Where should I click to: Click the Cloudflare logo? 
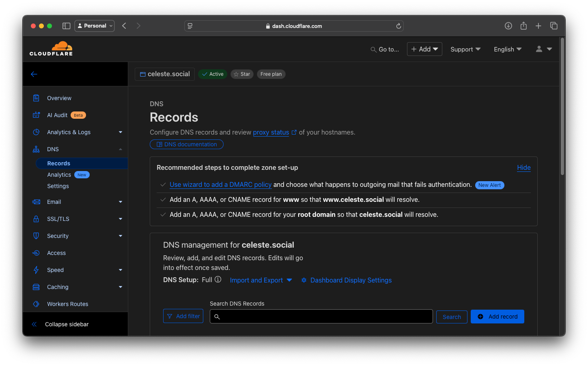click(x=51, y=49)
